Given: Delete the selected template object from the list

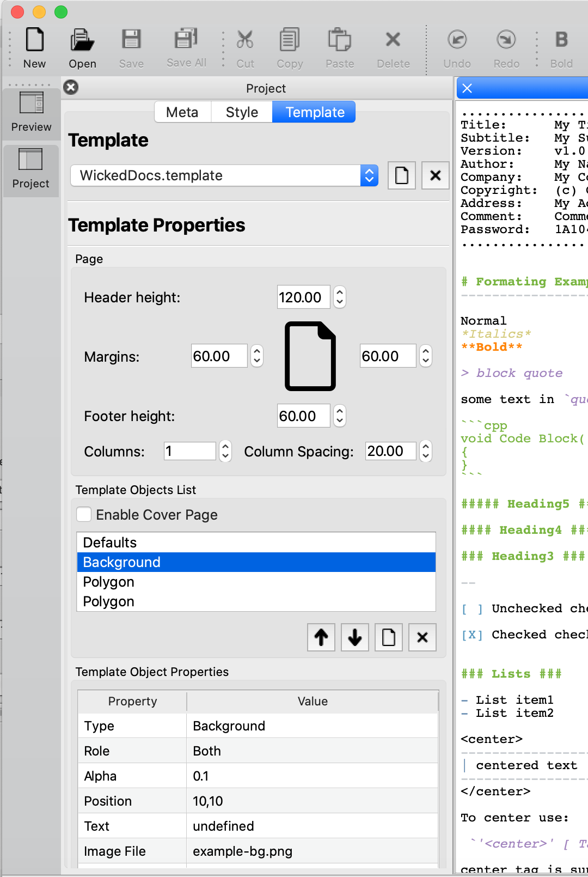Looking at the screenshot, I should coord(422,637).
